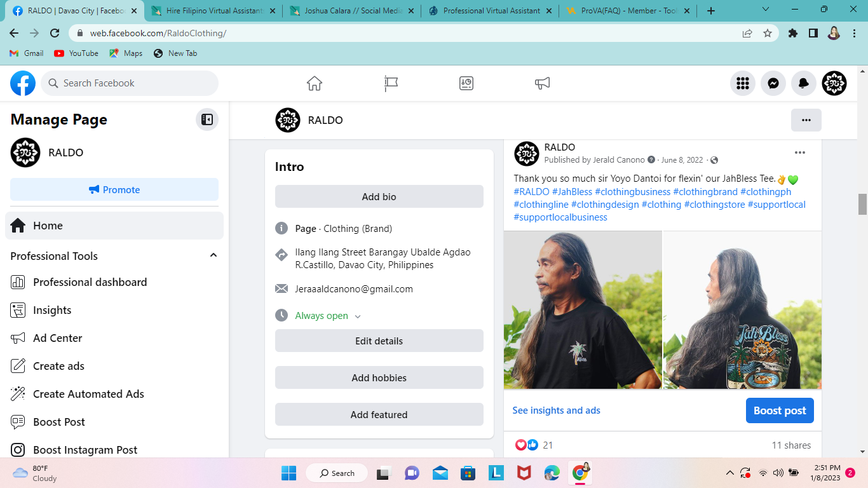868x488 pixels.
Task: Open the RALDO account profile menu
Action: click(834, 83)
